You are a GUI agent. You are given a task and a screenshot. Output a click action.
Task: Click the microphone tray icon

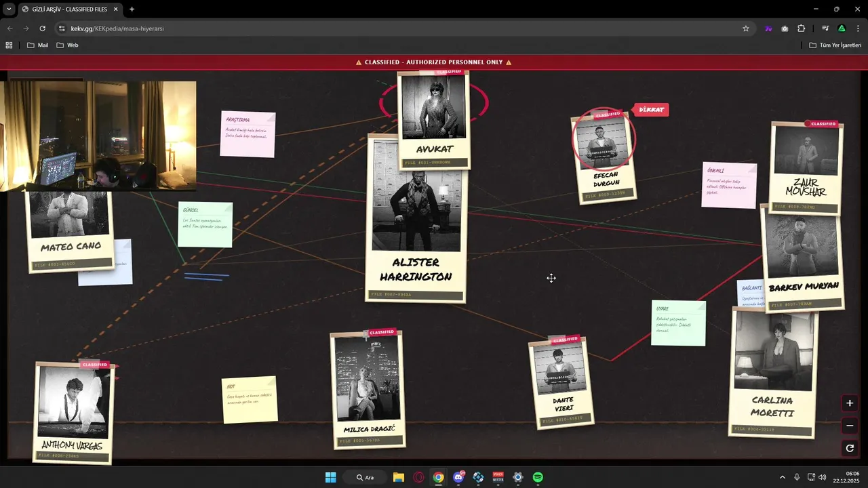click(797, 477)
